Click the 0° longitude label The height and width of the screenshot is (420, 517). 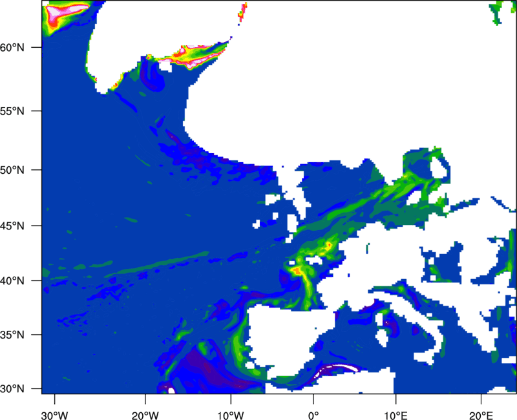[313, 415]
